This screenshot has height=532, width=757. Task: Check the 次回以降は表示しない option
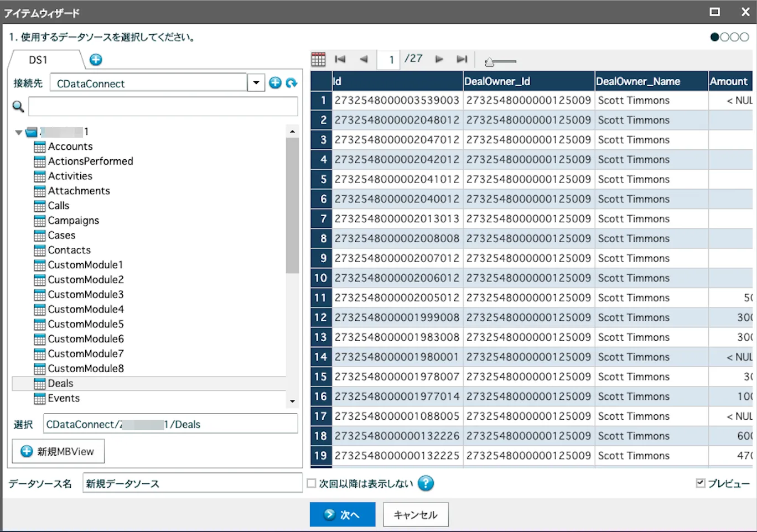click(x=311, y=482)
